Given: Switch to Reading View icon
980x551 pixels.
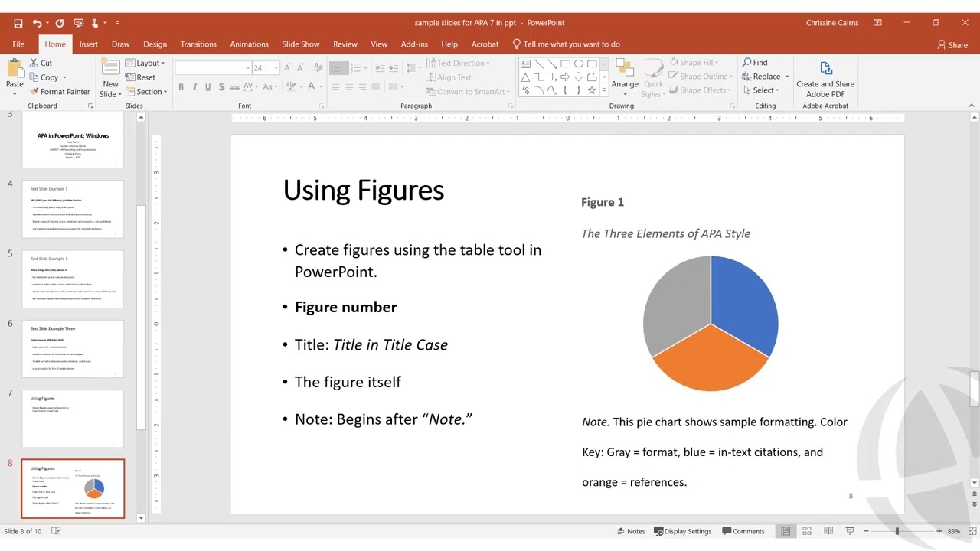Looking at the screenshot, I should (x=828, y=531).
